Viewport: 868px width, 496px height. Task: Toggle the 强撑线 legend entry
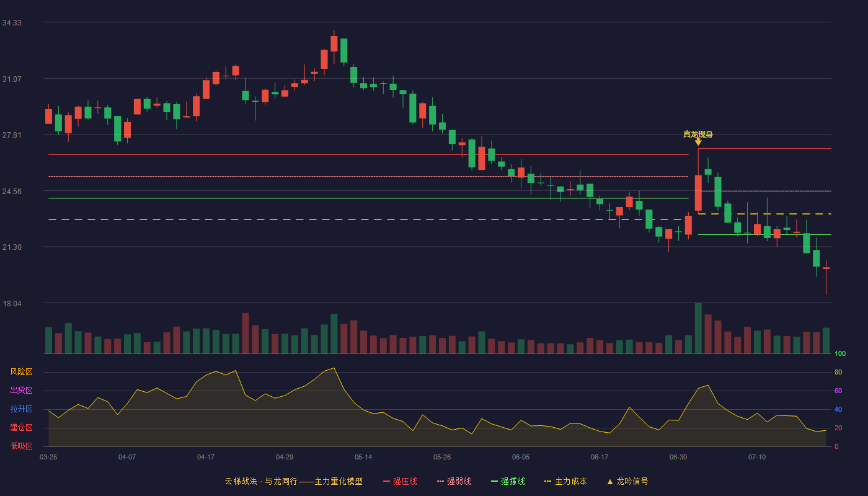508,481
